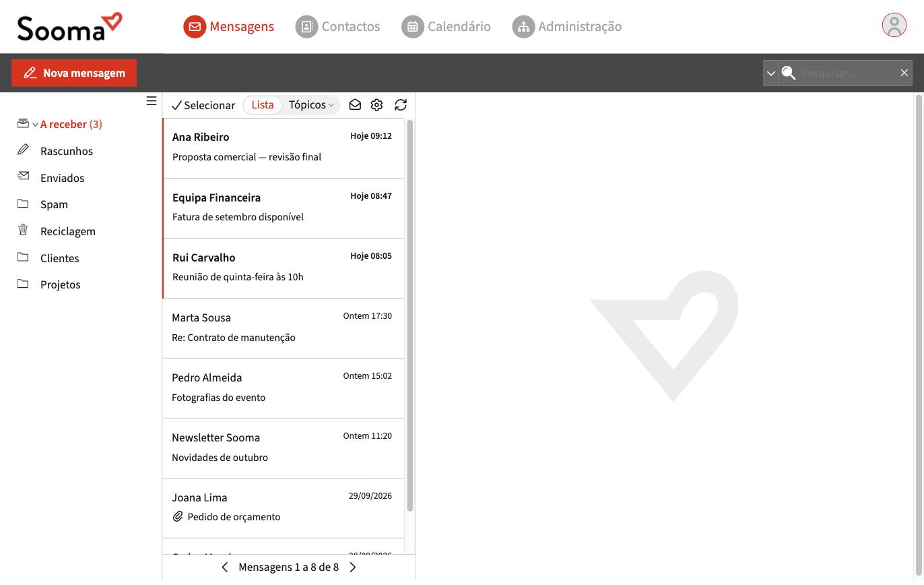This screenshot has width=924, height=585.
Task: Open Marta Sousa's Contrato de manutenção reply
Action: pyautogui.click(x=284, y=328)
